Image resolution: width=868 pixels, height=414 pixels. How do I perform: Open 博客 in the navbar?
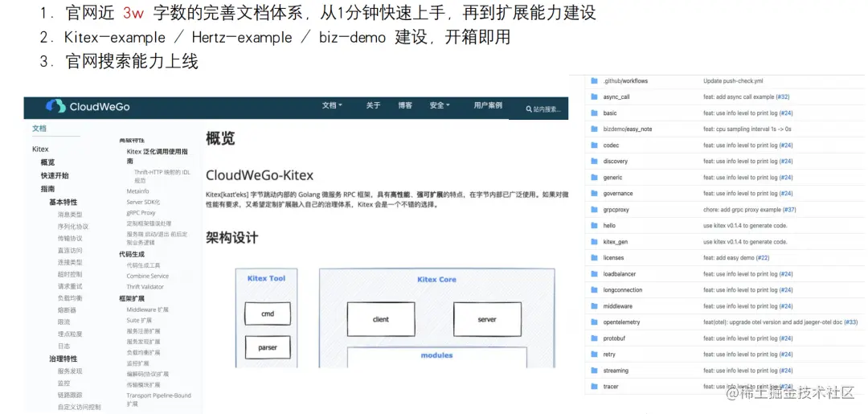(x=405, y=105)
